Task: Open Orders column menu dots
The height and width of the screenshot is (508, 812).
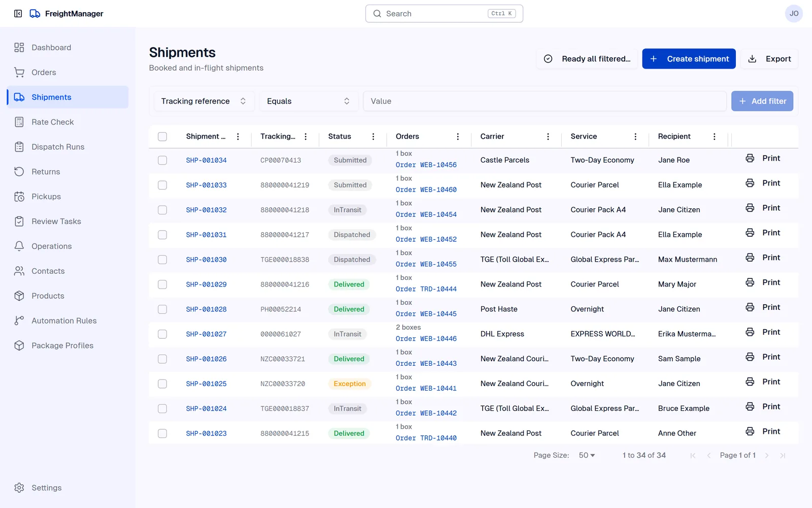Action: [458, 137]
